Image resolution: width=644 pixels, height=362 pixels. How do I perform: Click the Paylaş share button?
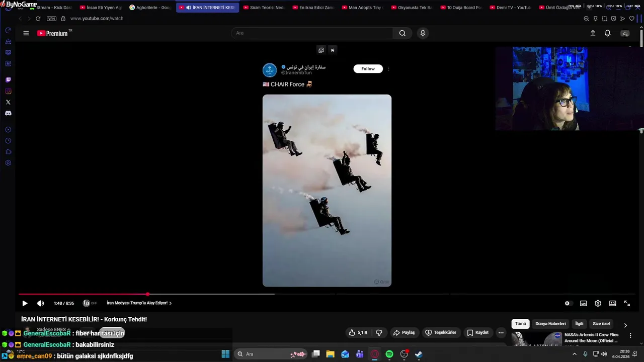(x=404, y=332)
